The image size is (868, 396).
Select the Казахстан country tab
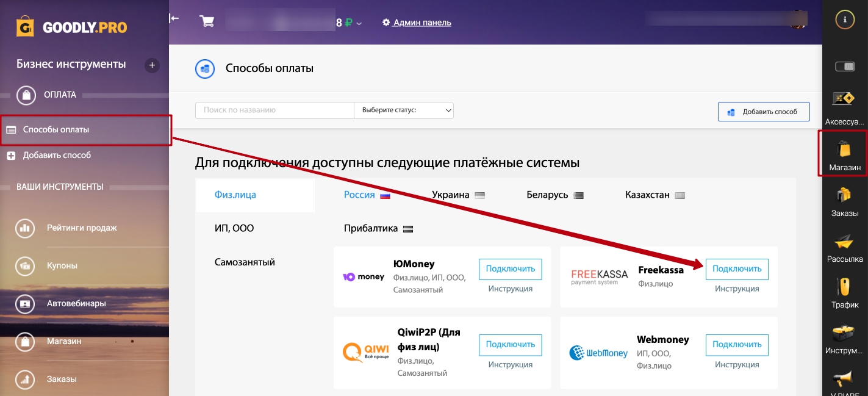(655, 195)
